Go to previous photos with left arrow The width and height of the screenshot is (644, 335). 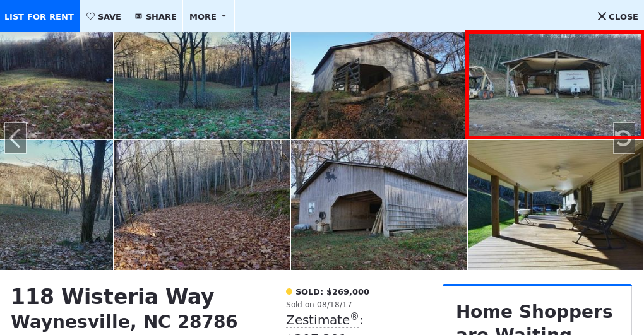point(15,138)
